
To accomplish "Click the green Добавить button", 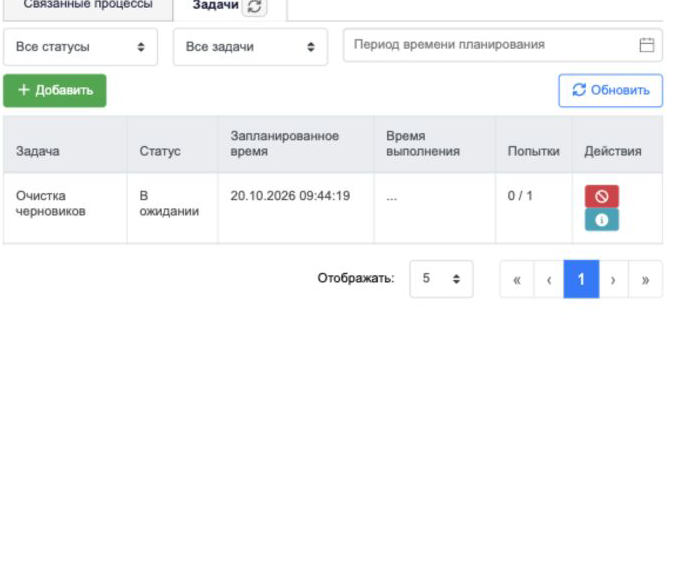I will pyautogui.click(x=55, y=90).
